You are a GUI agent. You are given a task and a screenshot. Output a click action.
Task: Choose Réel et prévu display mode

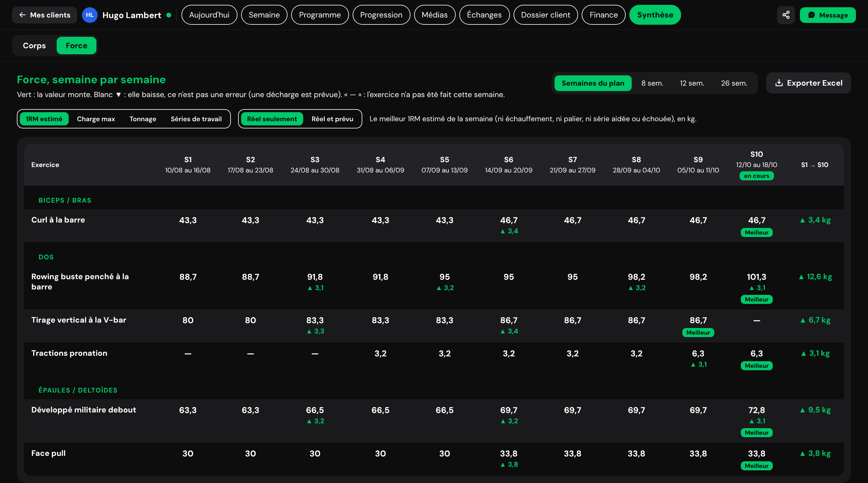(x=332, y=119)
